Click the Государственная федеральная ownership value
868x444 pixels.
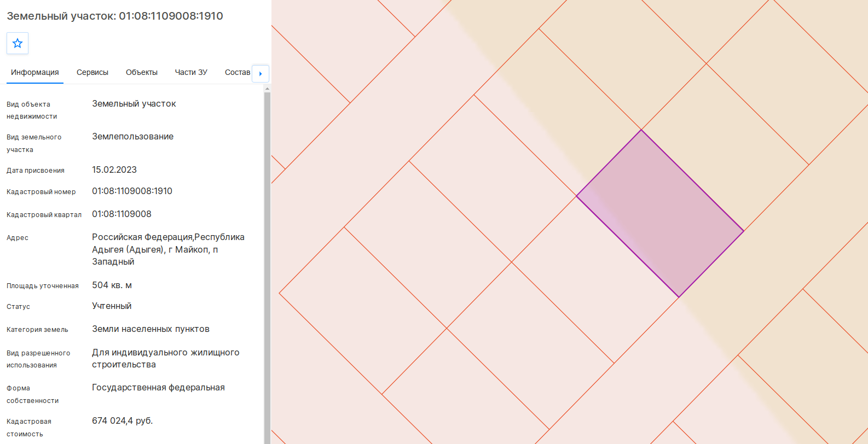tap(158, 388)
